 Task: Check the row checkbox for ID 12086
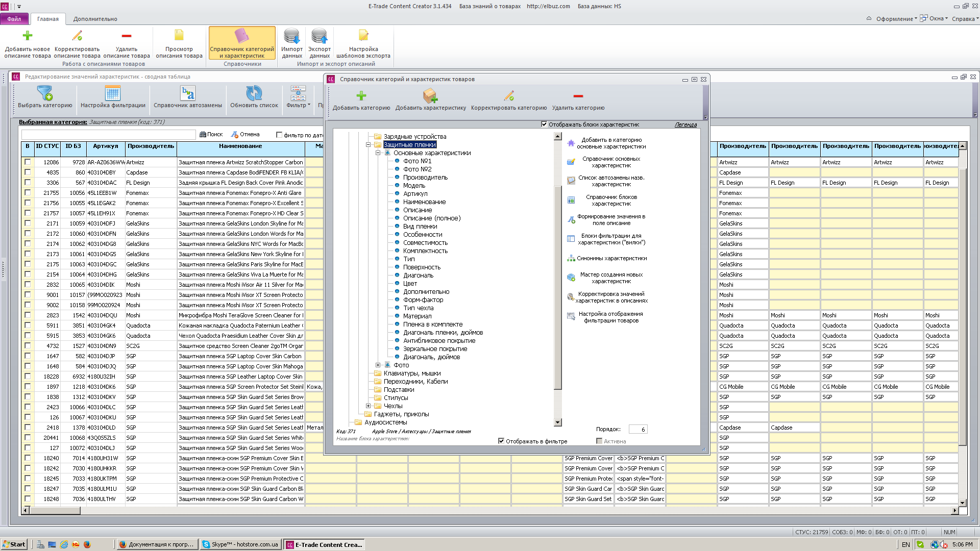(x=28, y=162)
